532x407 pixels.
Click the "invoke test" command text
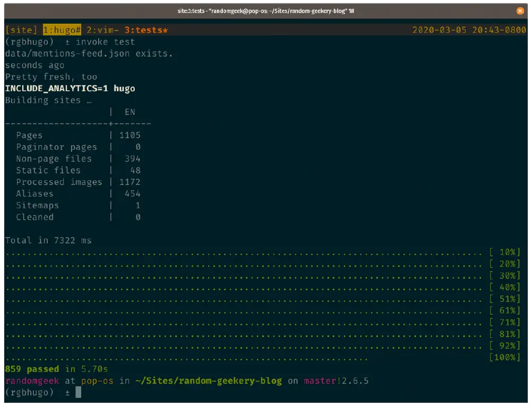click(105, 42)
